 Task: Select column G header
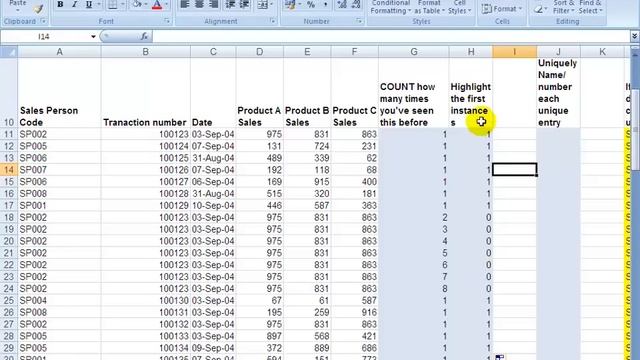coord(413,52)
